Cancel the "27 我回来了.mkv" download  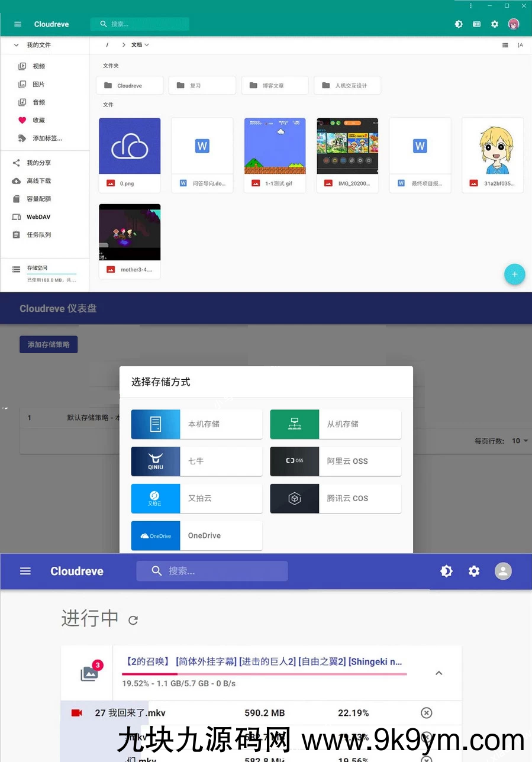click(426, 713)
